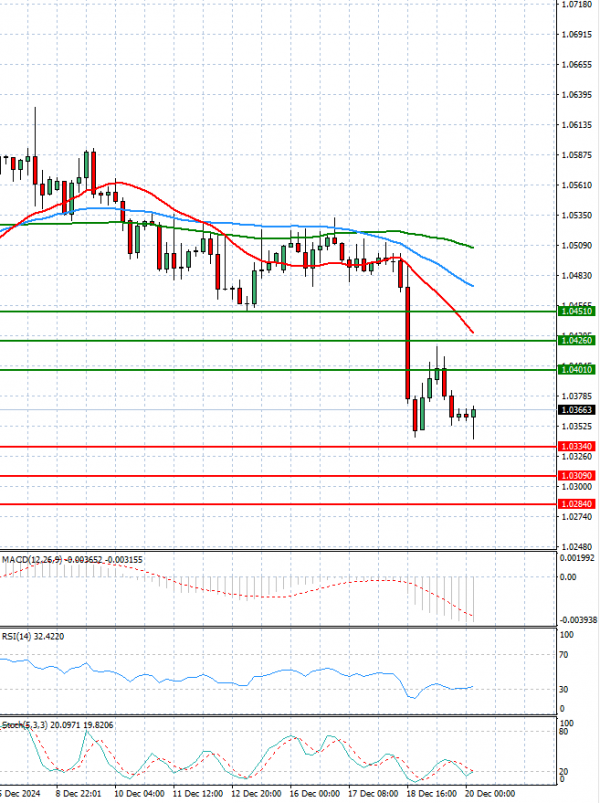Click the RSI(14) 32.4220 indicator label
This screenshot has width=600, height=803.
[33, 636]
